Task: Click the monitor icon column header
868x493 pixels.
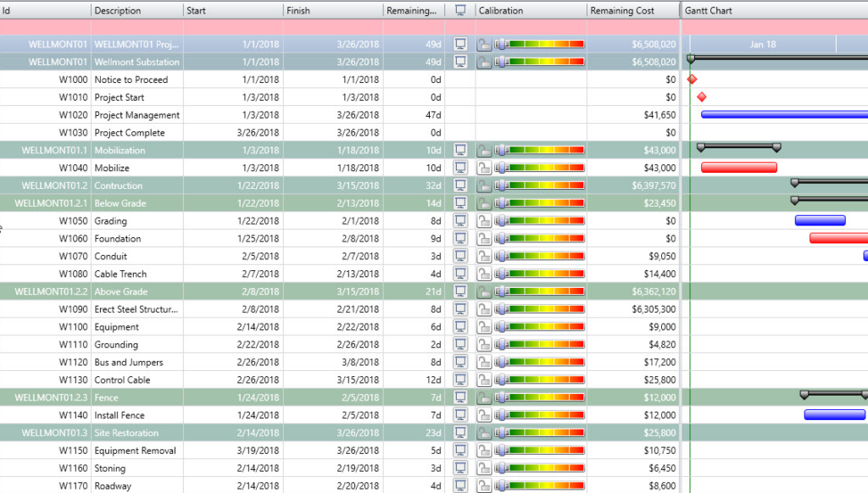Action: click(461, 10)
